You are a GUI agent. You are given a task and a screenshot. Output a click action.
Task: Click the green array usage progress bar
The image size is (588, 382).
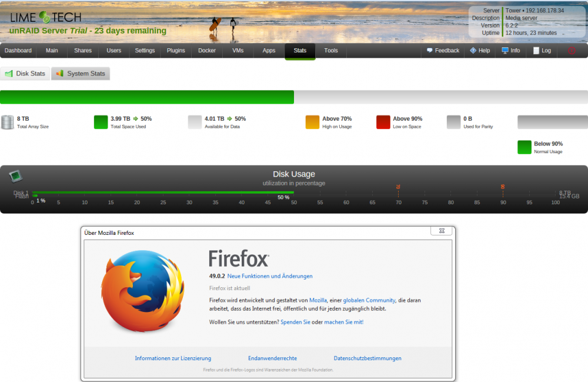147,97
